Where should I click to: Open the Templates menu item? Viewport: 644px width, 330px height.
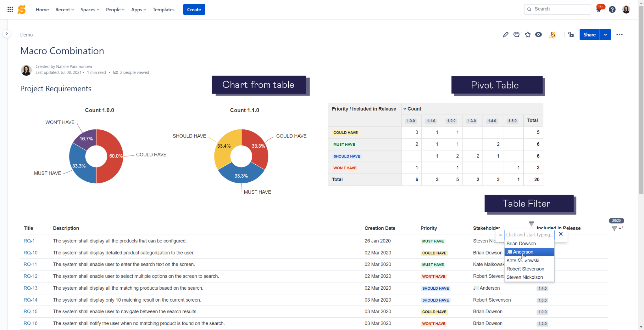click(x=164, y=9)
